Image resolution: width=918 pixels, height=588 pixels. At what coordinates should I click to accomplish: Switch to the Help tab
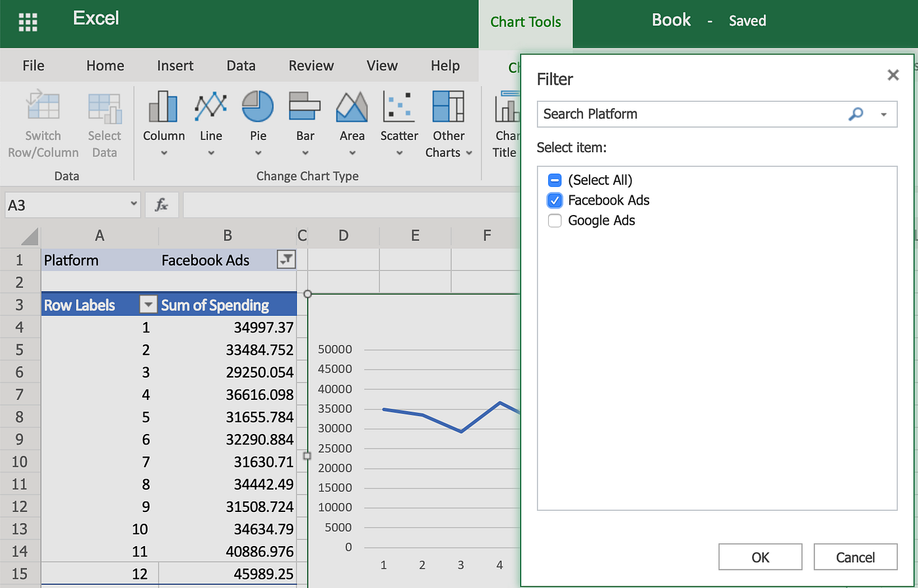click(x=445, y=66)
